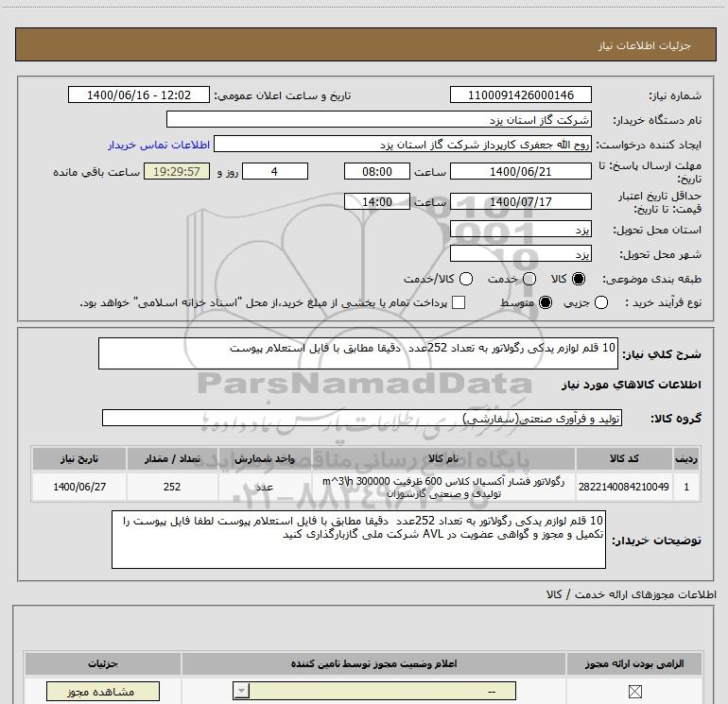Click the response deadline date 1400/06/21
Image resolution: width=728 pixels, height=704 pixels.
520,171
